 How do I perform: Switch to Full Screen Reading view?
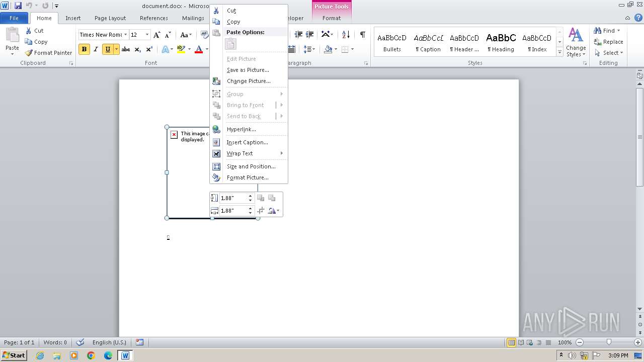521,342
